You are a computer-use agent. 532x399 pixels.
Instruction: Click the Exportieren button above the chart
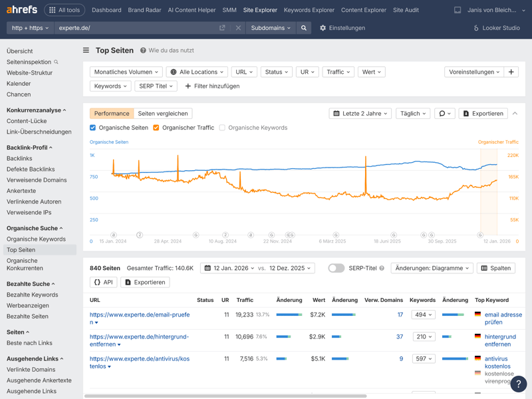[x=483, y=114]
